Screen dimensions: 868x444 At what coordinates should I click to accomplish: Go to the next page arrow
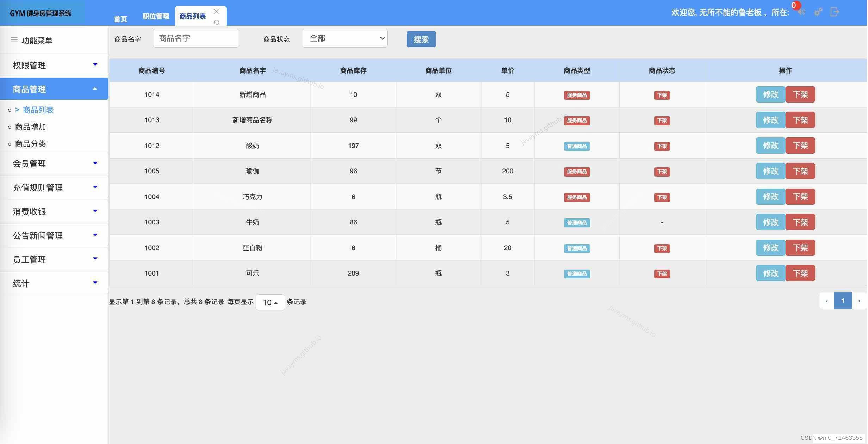click(x=859, y=301)
